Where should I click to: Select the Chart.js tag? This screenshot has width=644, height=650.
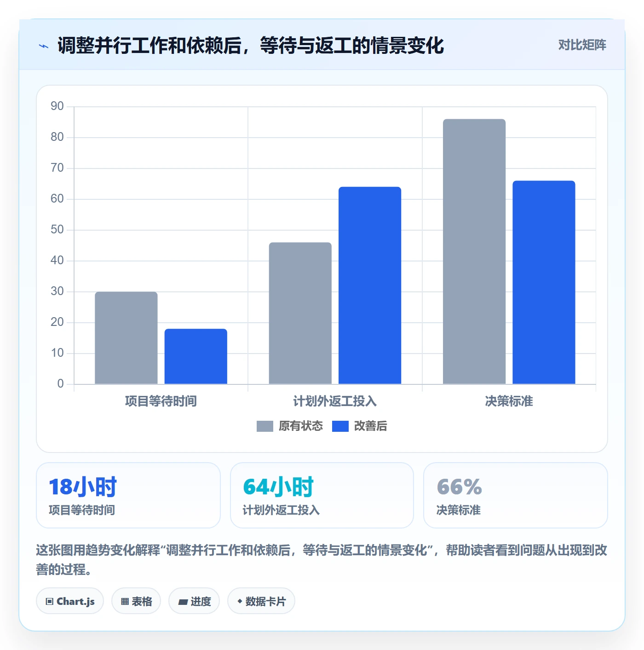(x=70, y=601)
